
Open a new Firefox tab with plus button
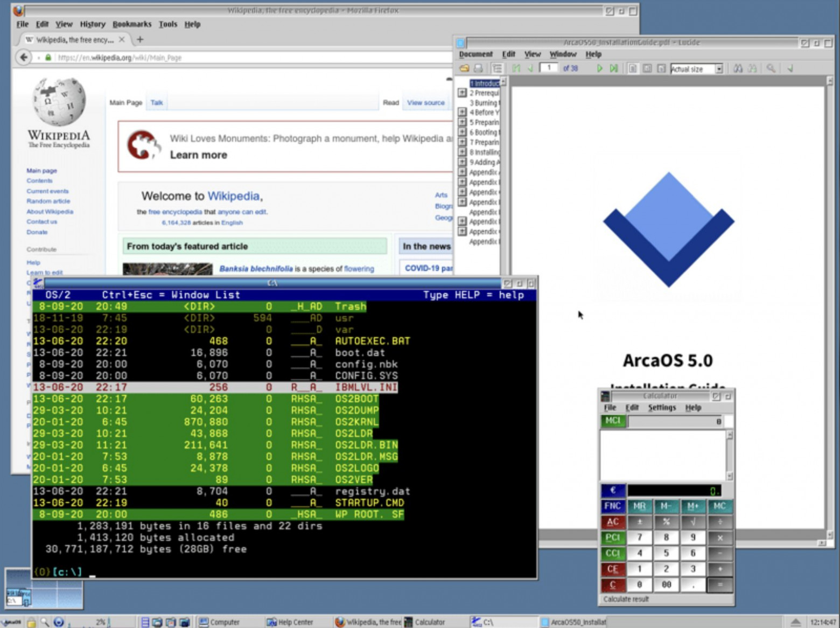(x=140, y=39)
